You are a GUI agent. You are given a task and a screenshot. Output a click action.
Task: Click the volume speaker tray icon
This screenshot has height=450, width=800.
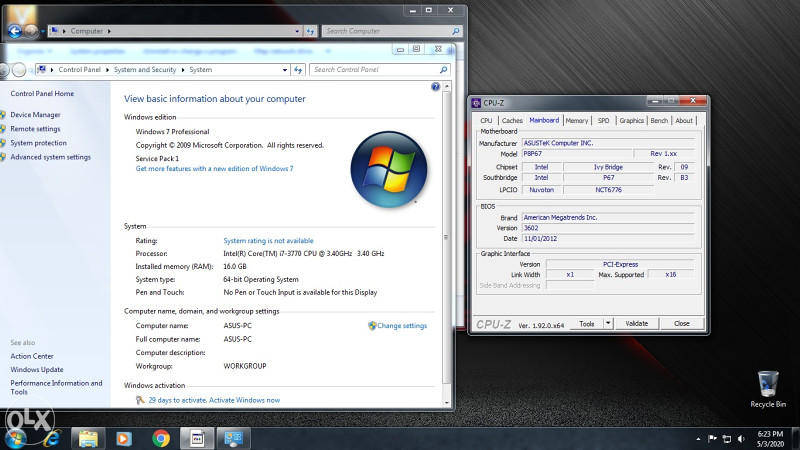[741, 439]
